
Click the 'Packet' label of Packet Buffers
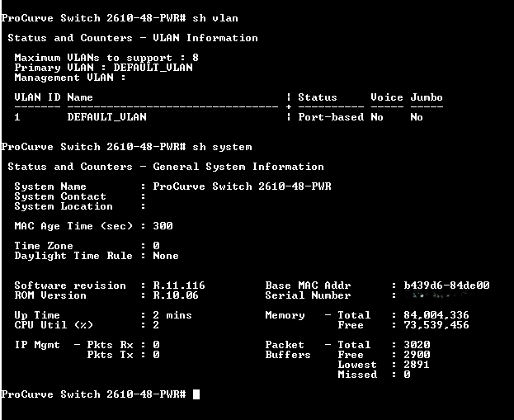285,345
